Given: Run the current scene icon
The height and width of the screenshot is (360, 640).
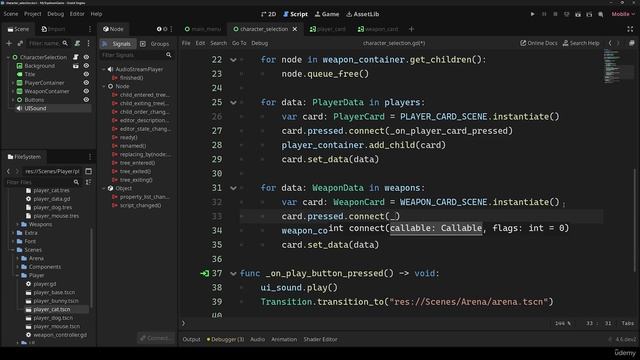Looking at the screenshot, I should 578,14.
